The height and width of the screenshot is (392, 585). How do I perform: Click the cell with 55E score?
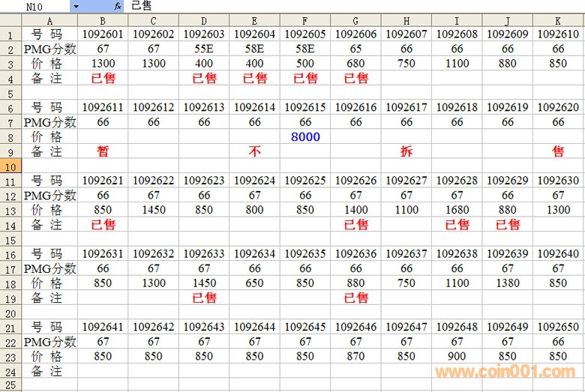204,49
